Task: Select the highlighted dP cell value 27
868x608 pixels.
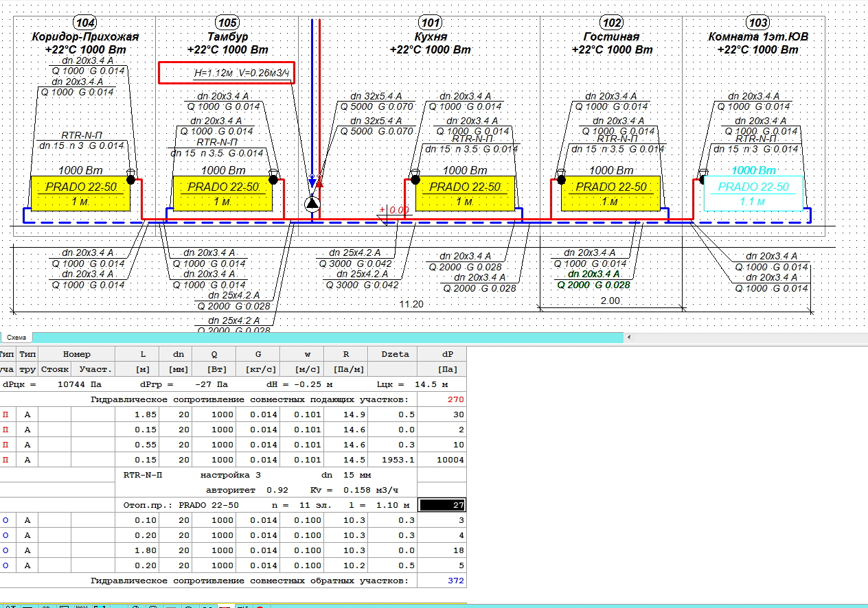Action: tap(442, 505)
